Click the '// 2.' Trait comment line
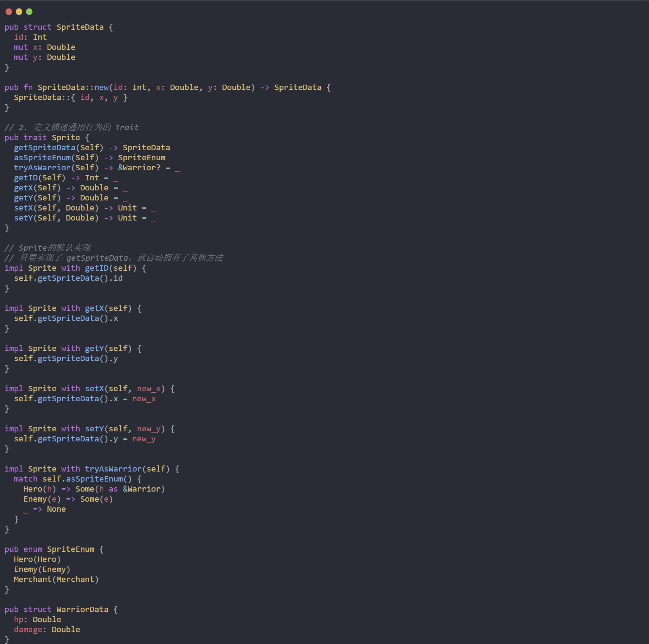 [72, 127]
